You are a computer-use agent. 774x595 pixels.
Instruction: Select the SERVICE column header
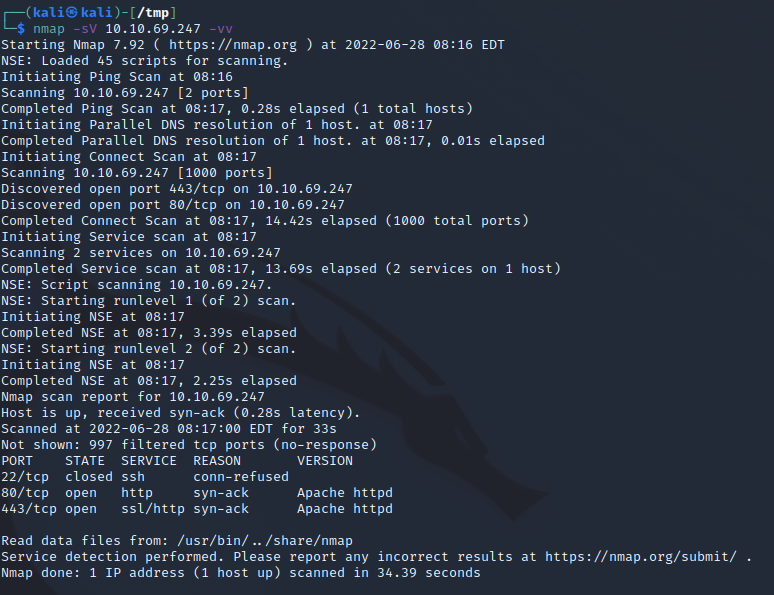click(149, 461)
